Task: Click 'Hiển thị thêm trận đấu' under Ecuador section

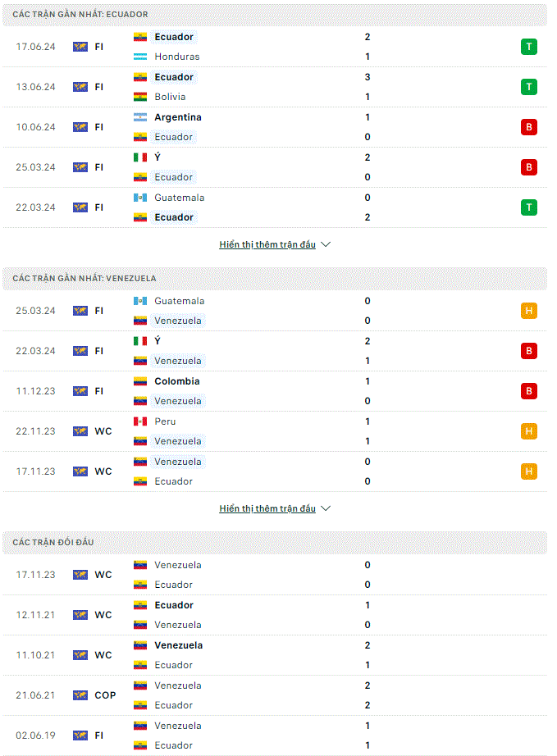Action: 267,244
